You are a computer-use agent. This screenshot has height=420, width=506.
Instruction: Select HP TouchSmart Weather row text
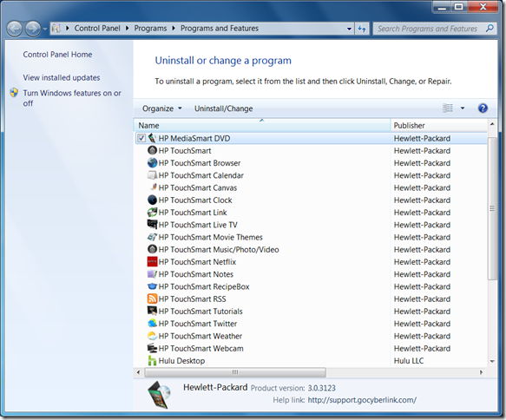200,336
